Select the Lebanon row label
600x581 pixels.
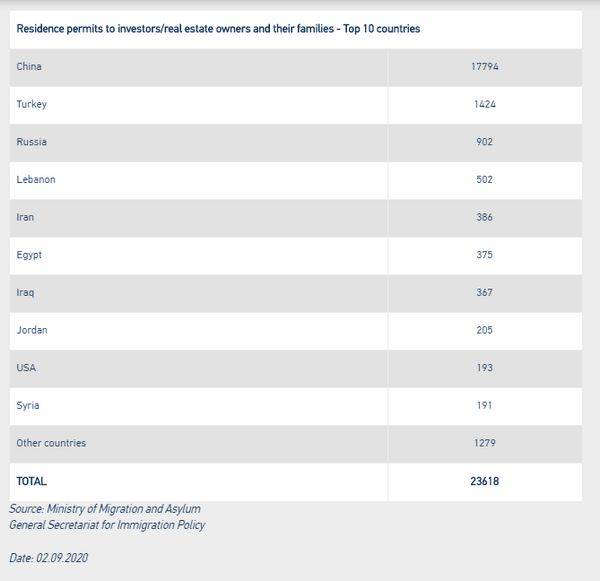coord(36,180)
